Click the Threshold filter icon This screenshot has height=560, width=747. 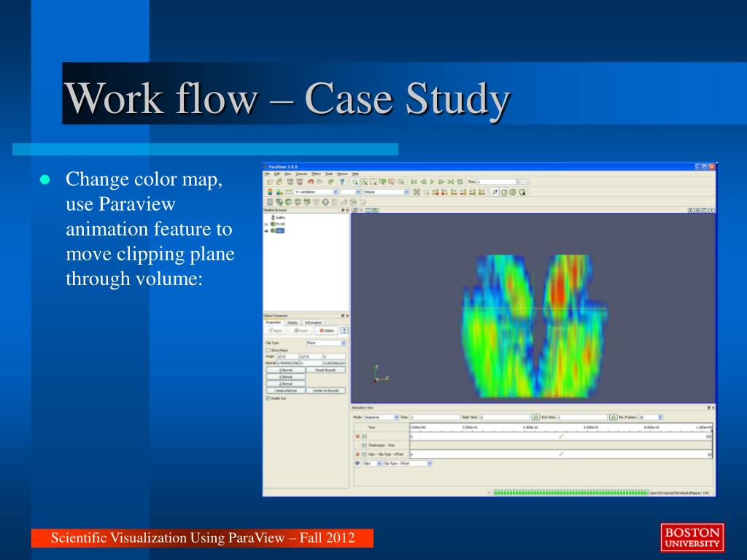(307, 202)
